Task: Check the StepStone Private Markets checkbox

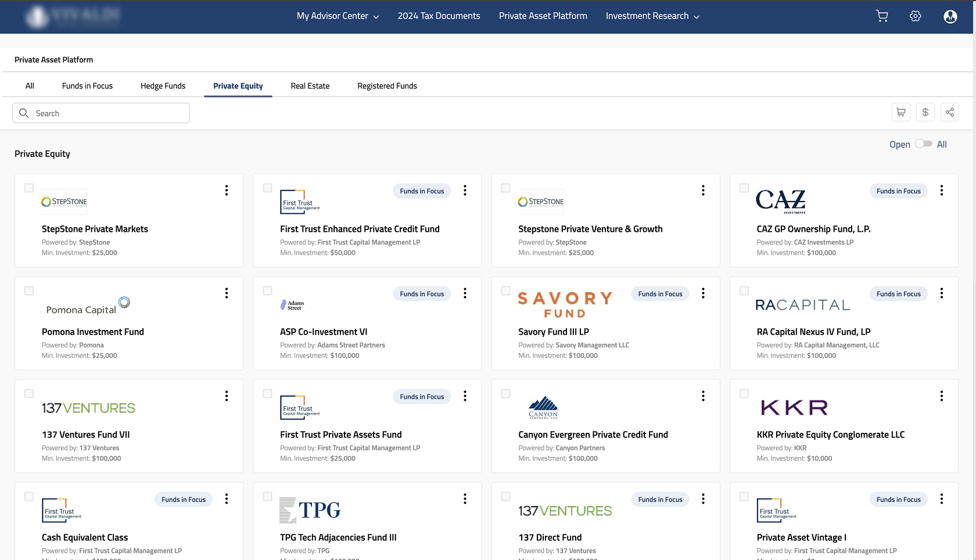Action: click(x=29, y=188)
